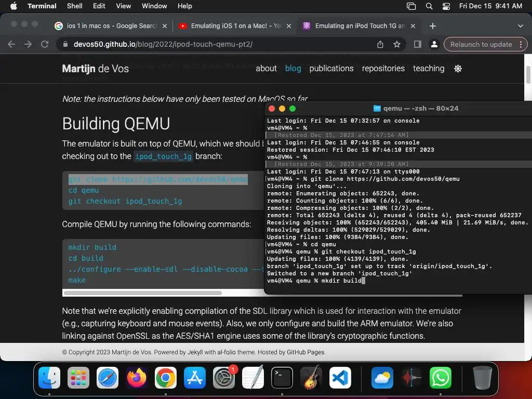Open the View menu
This screenshot has height=399, width=532.
(x=124, y=6)
